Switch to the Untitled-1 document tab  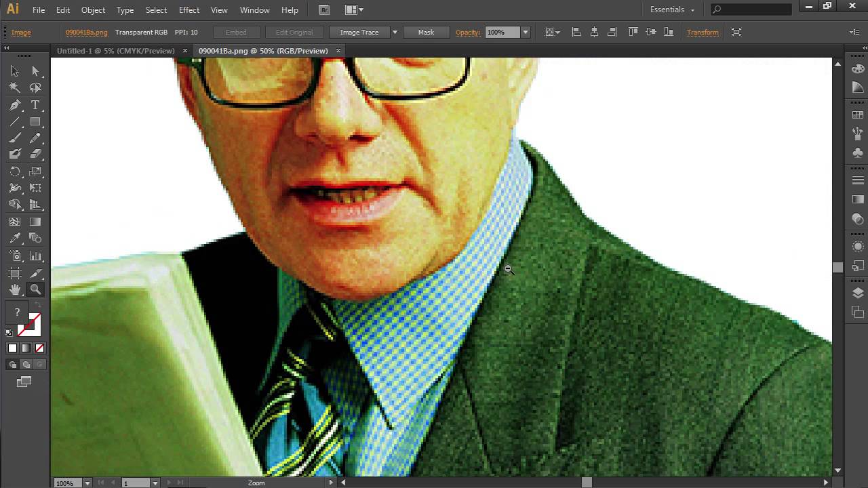coord(115,51)
